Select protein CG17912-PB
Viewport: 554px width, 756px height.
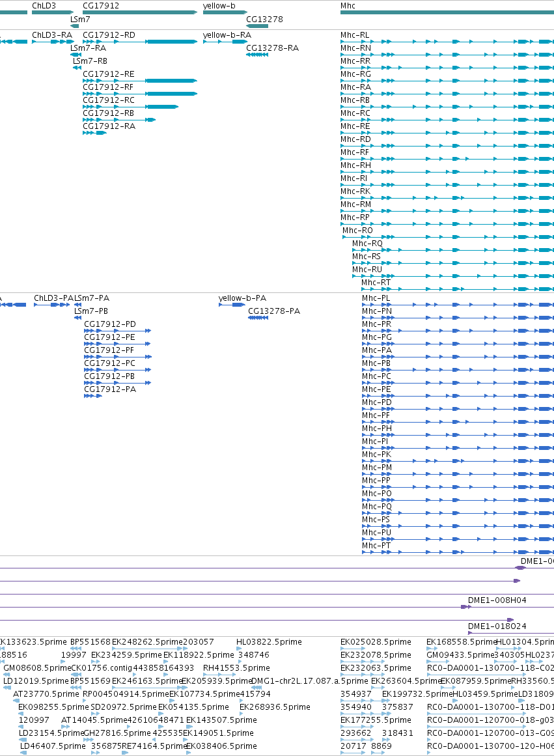pos(109,376)
